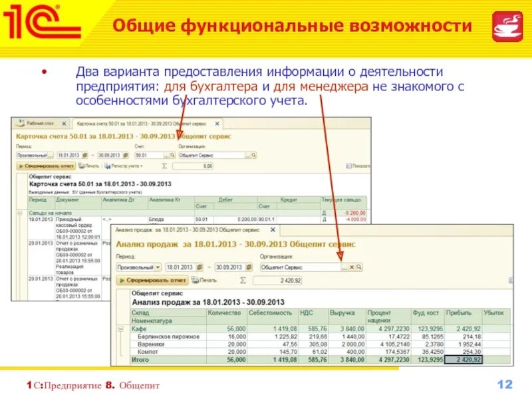Screen dimensions: 532x399
Task: Click start date field 18.01.2013 in Анализ продаж
Action: [x=180, y=267]
